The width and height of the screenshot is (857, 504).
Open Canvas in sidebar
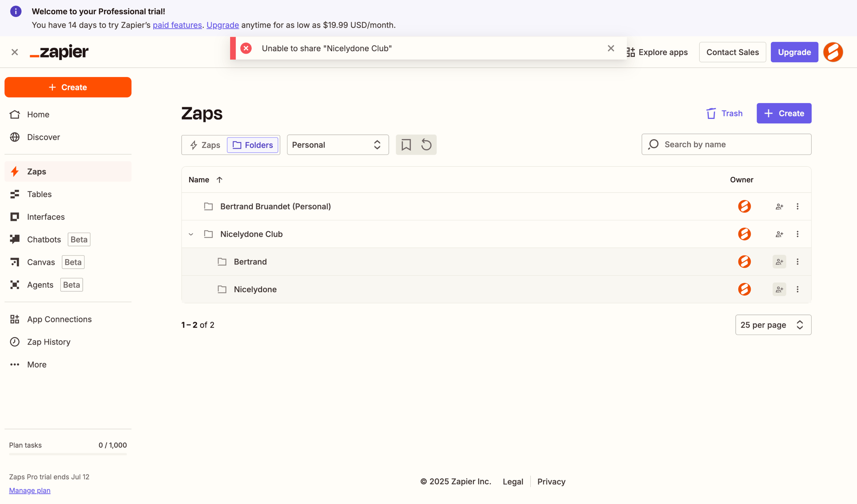click(68, 262)
